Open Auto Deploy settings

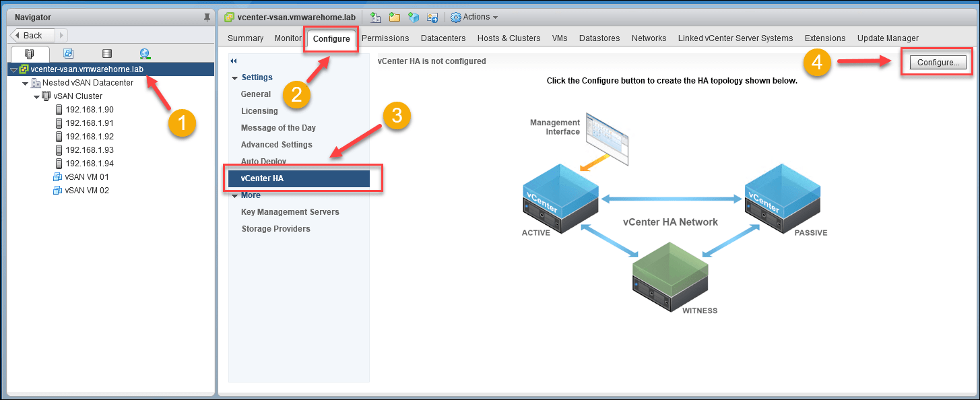coord(263,162)
